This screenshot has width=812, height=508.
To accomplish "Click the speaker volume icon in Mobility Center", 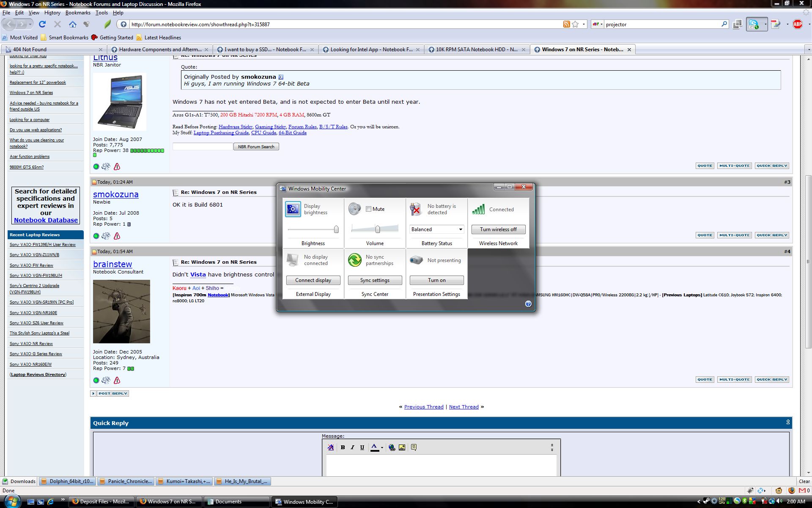I will 354,209.
